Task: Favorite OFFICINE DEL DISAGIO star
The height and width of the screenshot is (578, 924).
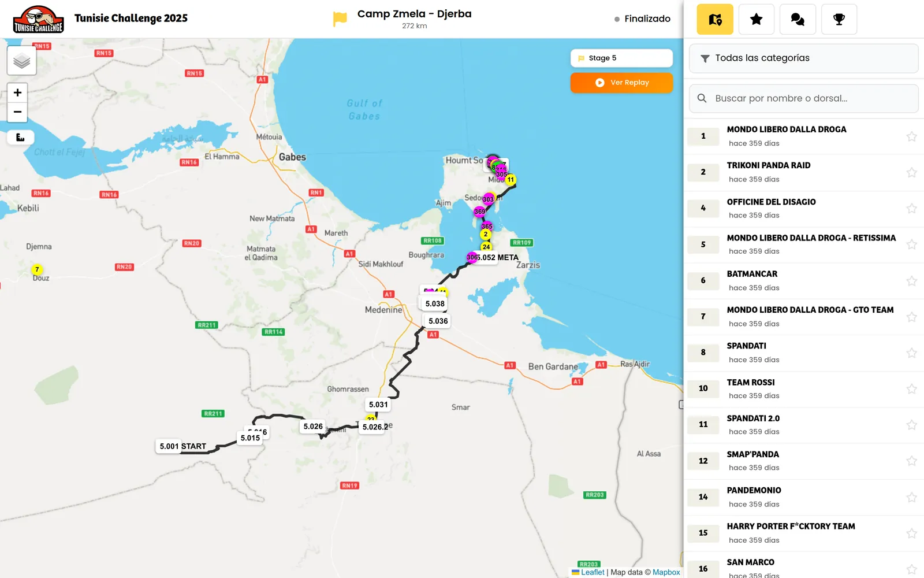Action: point(911,208)
